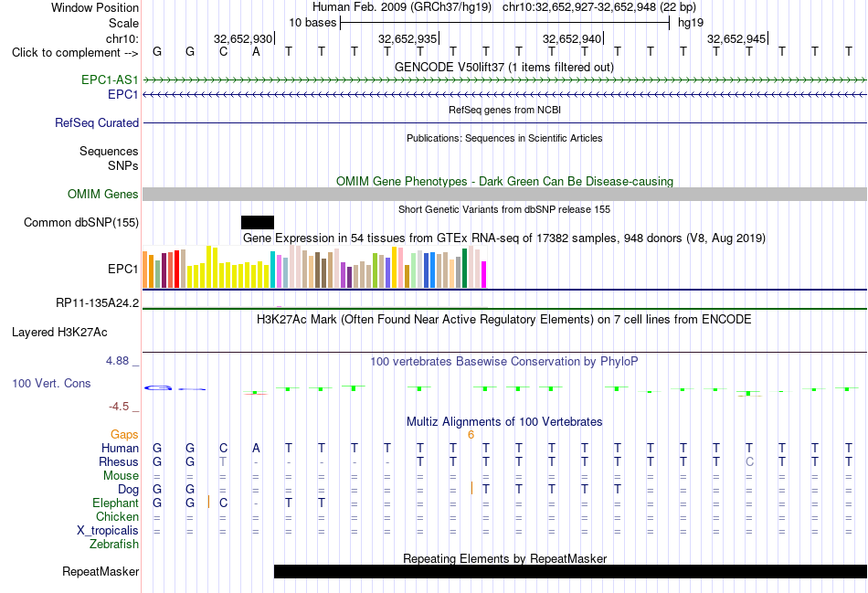The width and height of the screenshot is (868, 593).
Task: Click the gray OMIM Genes bar
Action: (504, 195)
